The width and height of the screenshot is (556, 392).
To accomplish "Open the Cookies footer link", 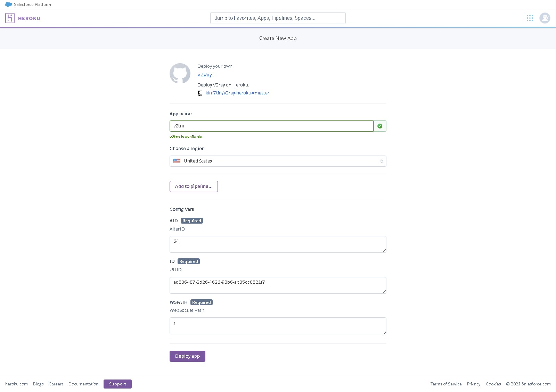I will pos(493,384).
